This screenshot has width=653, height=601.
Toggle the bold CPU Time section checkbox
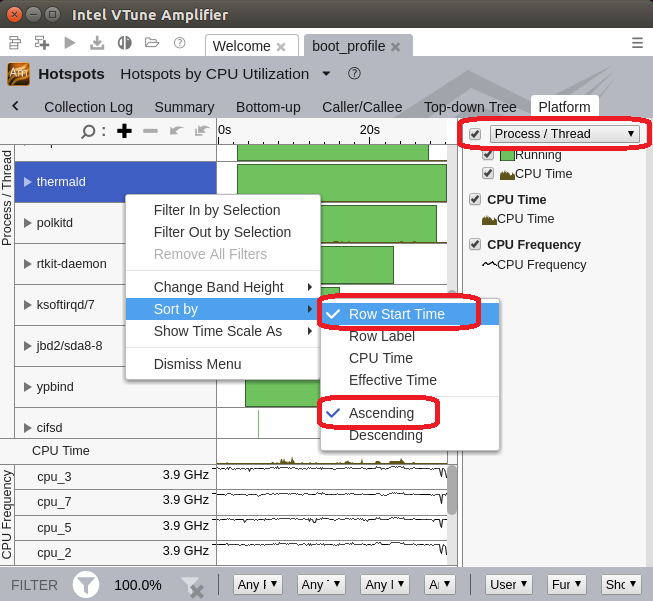click(475, 200)
